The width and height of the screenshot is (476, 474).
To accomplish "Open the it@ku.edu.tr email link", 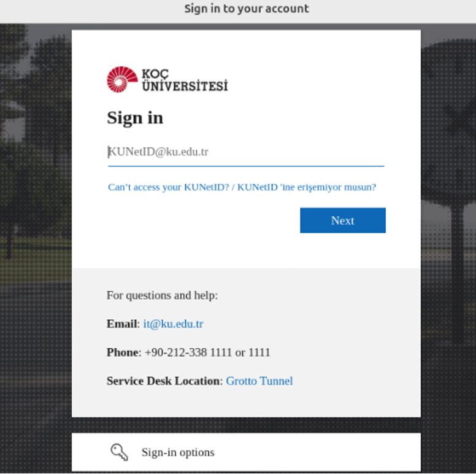I will (174, 324).
